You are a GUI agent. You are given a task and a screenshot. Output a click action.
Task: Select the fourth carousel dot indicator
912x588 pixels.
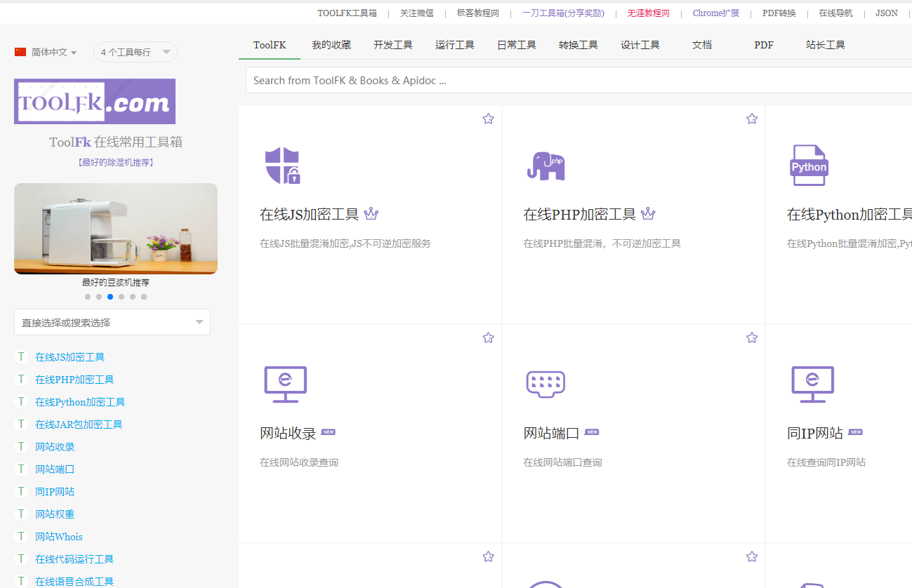pos(121,297)
